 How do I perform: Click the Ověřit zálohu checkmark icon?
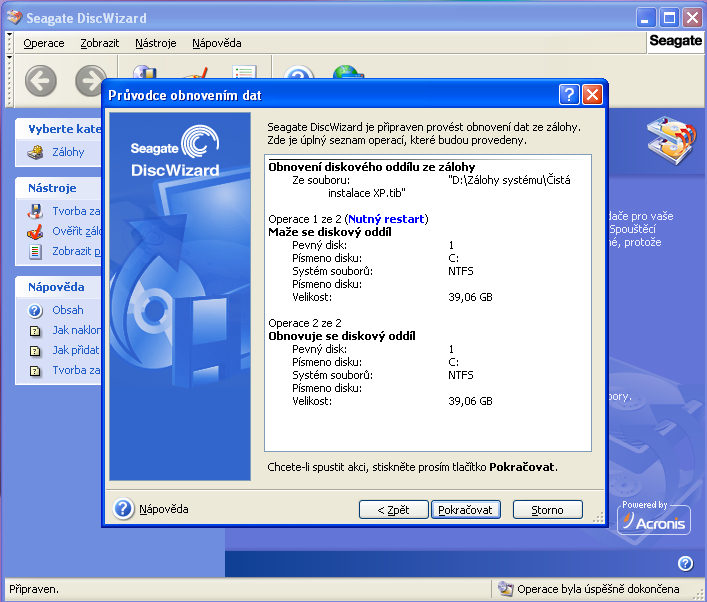(35, 231)
